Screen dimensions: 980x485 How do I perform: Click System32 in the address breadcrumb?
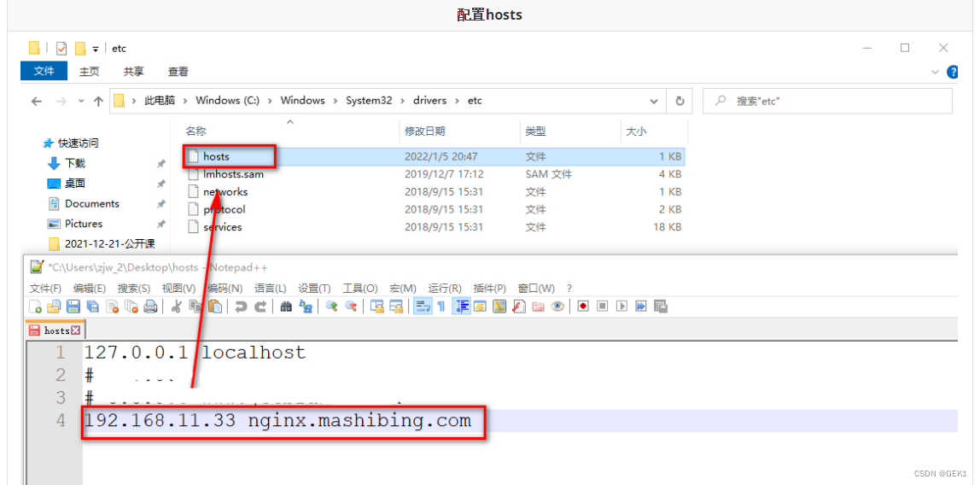pos(369,101)
